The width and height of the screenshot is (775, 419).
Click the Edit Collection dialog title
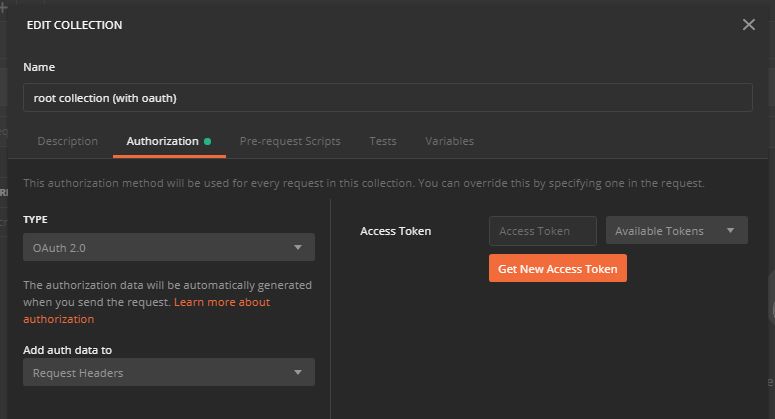click(x=74, y=25)
